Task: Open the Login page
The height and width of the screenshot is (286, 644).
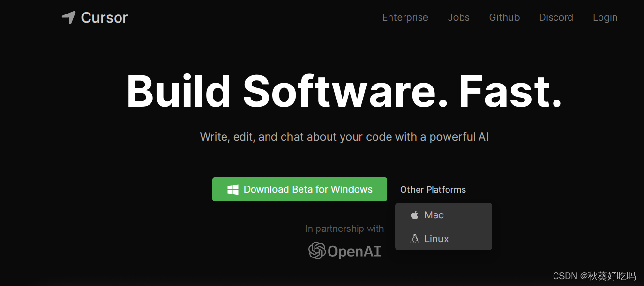Action: (x=605, y=17)
